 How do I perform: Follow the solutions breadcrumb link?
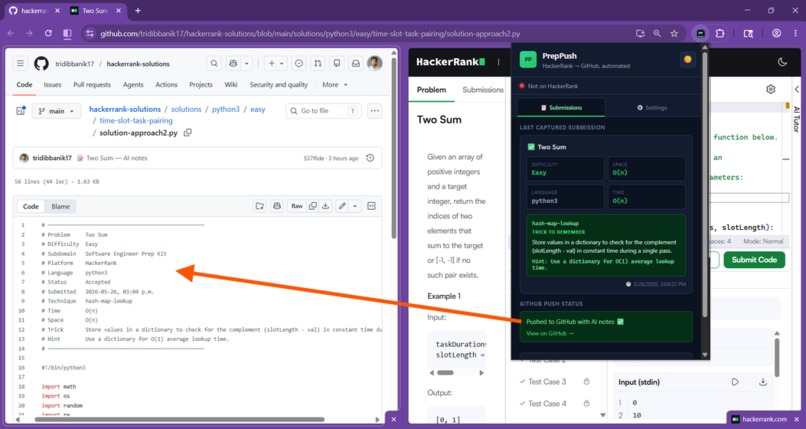tap(186, 109)
